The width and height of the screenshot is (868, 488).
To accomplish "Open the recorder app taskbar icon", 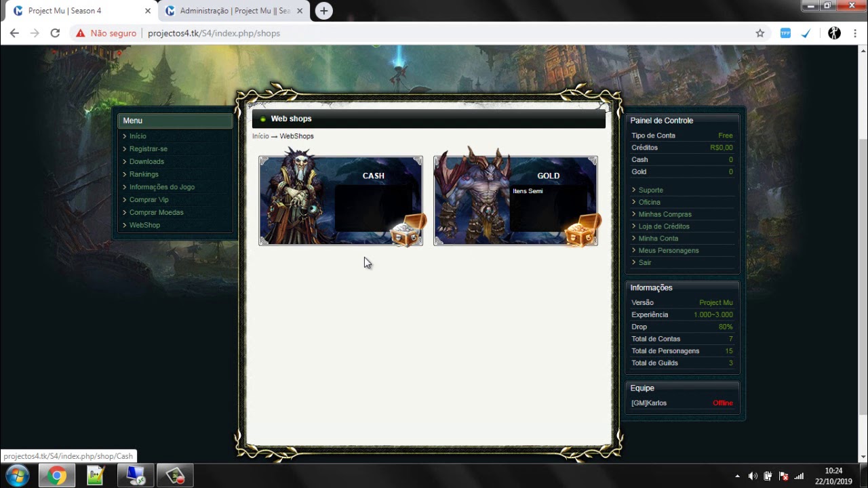I will (175, 476).
